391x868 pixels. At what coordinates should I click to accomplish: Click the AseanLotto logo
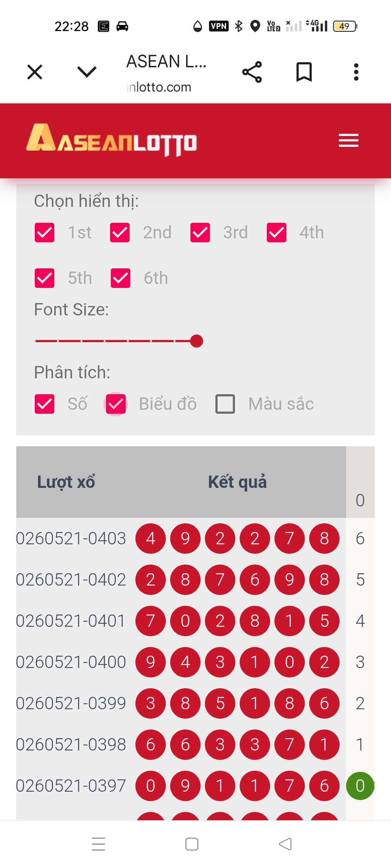[112, 140]
